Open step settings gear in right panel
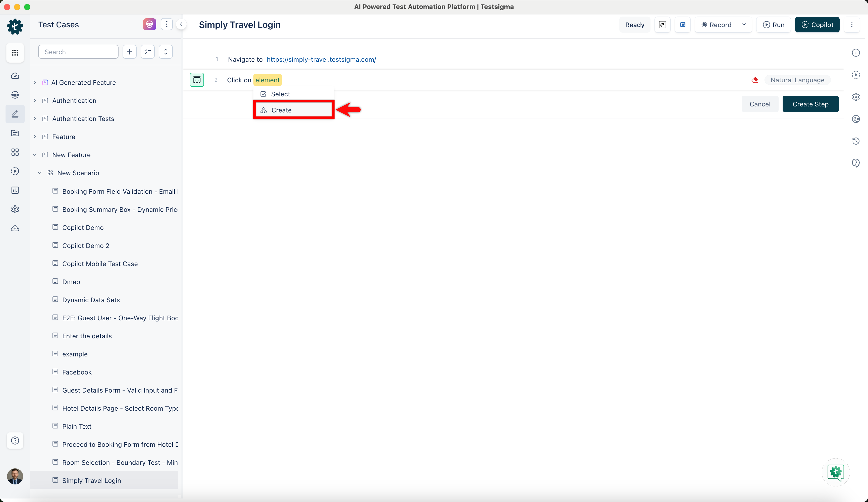This screenshot has width=868, height=502. click(856, 97)
